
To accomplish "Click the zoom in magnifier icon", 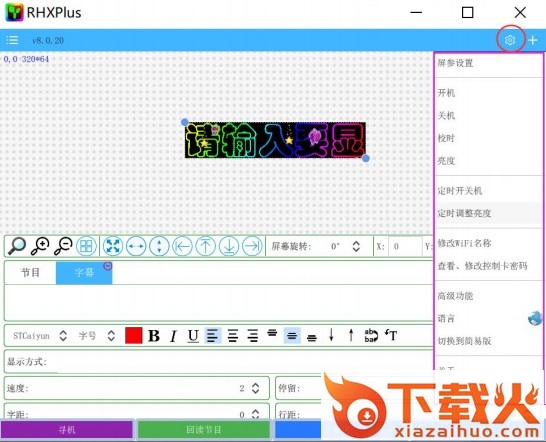I will tap(40, 246).
